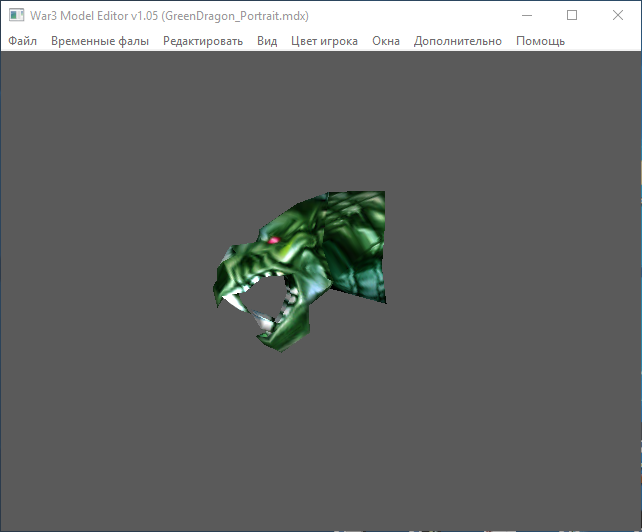Open the Окна menu
This screenshot has width=642, height=532.
pyautogui.click(x=386, y=41)
